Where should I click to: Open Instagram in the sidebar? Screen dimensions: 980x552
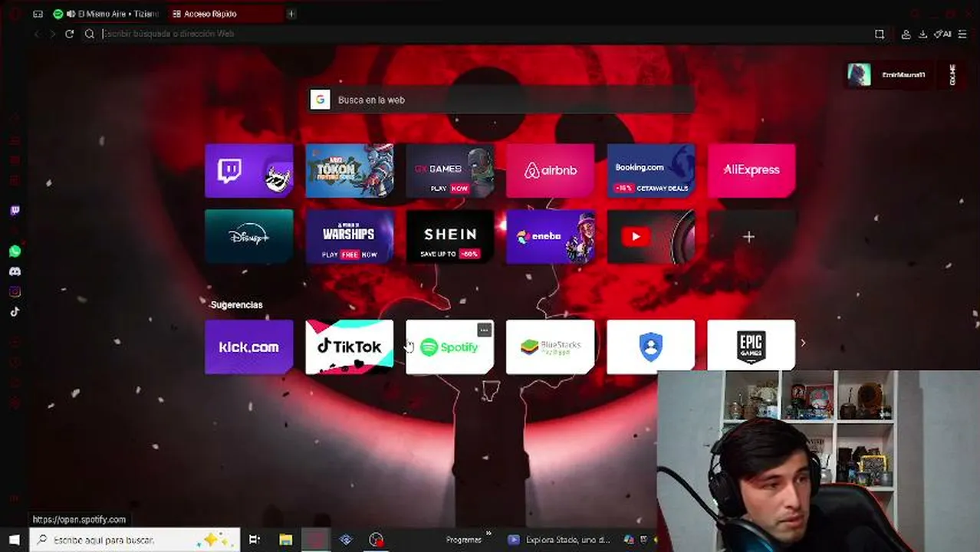tap(15, 291)
